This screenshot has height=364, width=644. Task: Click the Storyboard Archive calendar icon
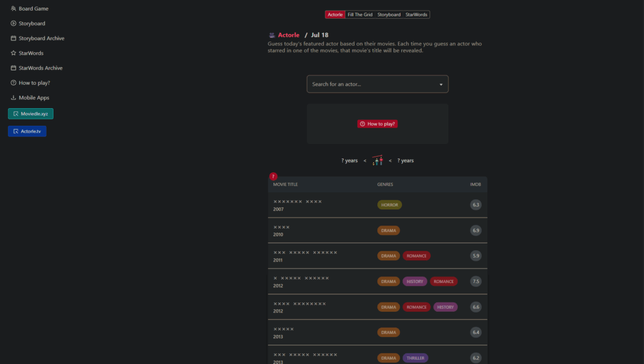click(x=13, y=38)
